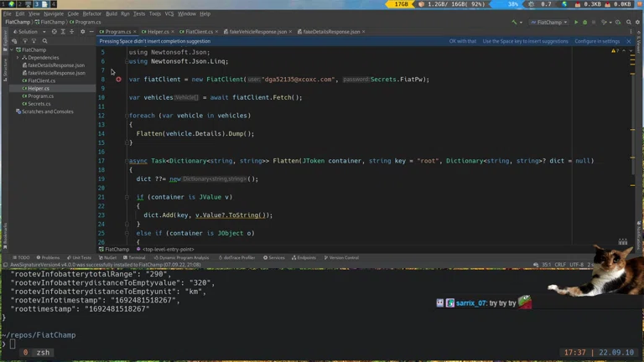Click the "OK with that" link
Screen dimensions: 644x362
tap(462, 41)
